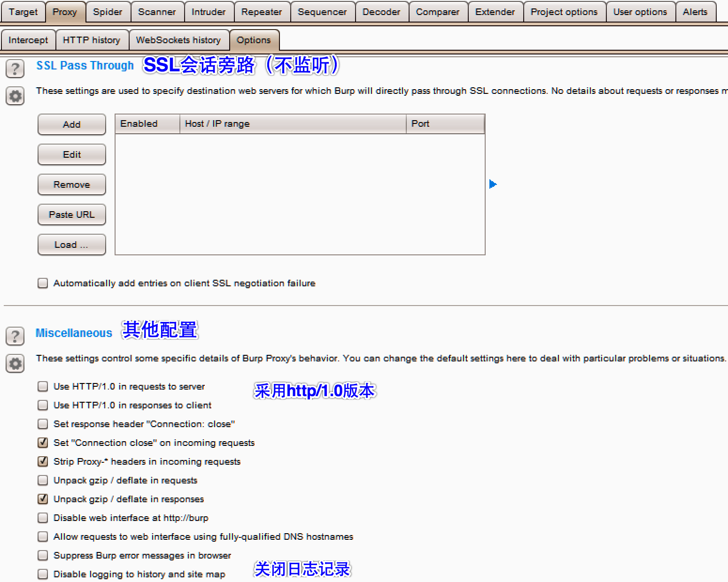Click the Add button for SSL pass through

click(71, 124)
